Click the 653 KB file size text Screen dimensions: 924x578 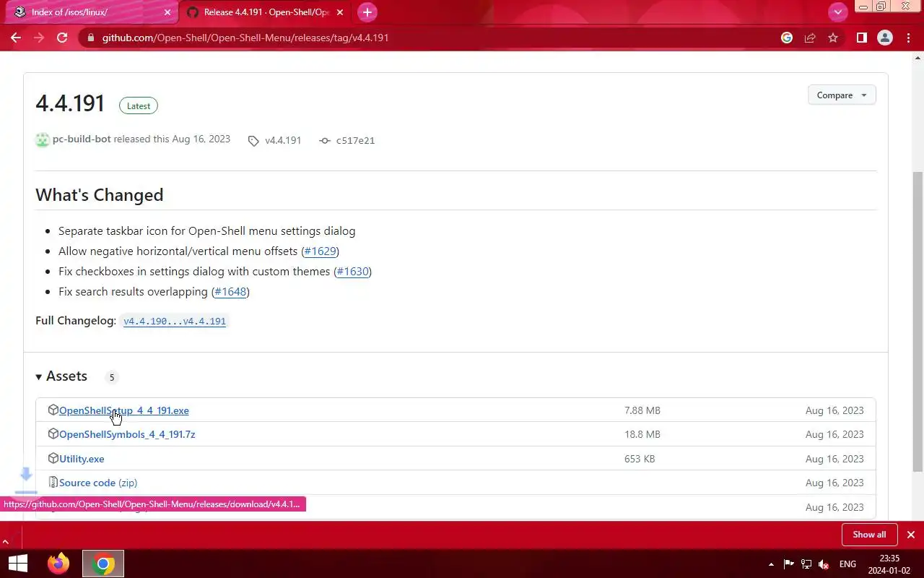click(x=640, y=459)
